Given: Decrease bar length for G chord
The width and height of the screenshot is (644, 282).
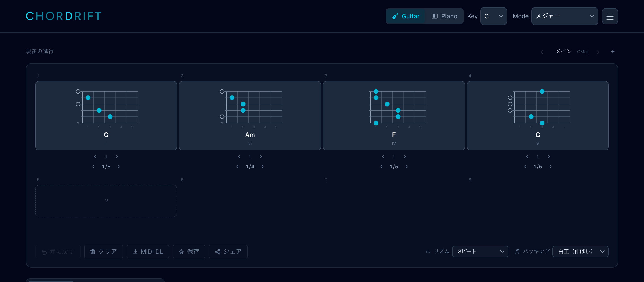Looking at the screenshot, I should point(527,157).
